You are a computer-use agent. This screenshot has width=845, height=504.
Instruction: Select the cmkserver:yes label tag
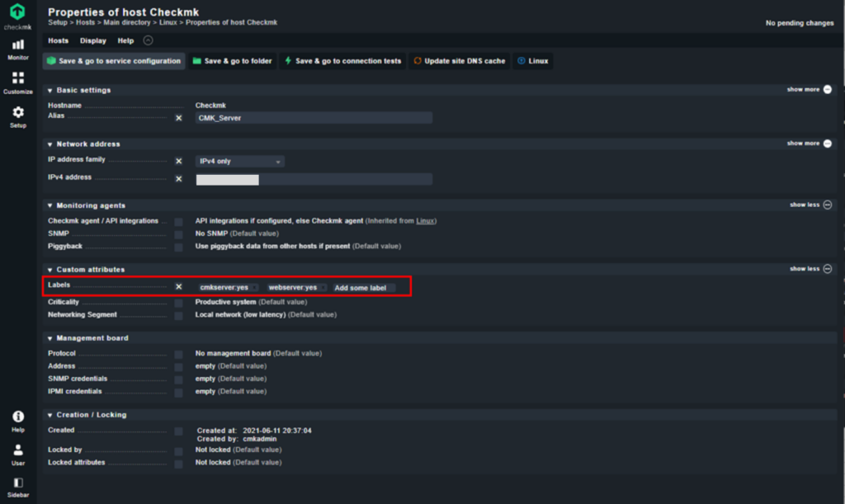point(228,288)
